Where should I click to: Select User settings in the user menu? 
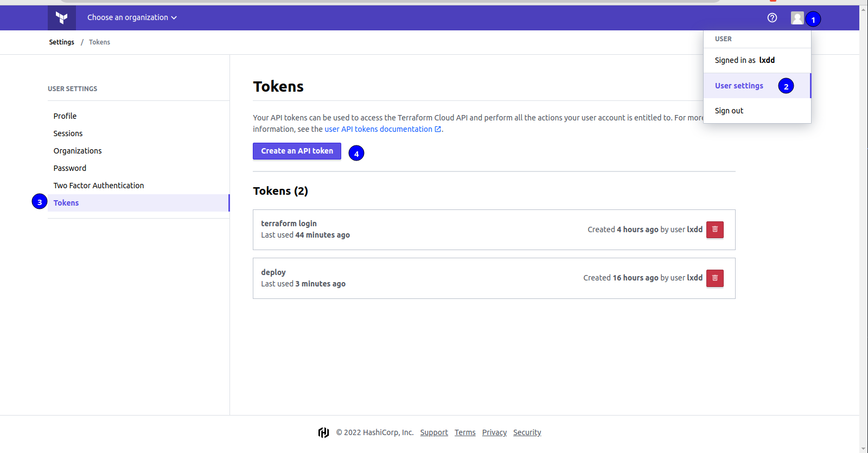757,86
